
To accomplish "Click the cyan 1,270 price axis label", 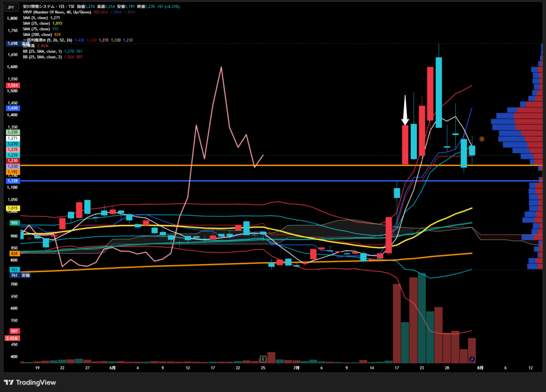I will click(13, 144).
